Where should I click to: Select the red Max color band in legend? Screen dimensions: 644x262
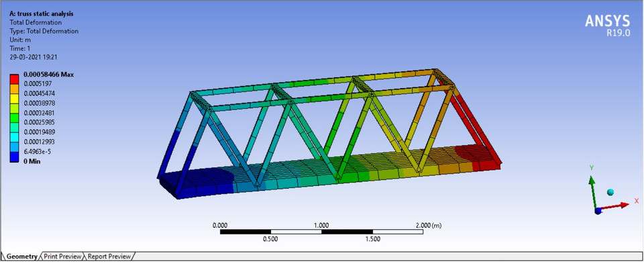point(14,79)
